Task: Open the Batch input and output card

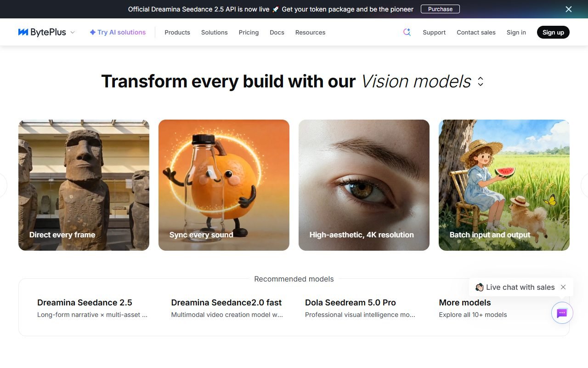Action: point(504,185)
